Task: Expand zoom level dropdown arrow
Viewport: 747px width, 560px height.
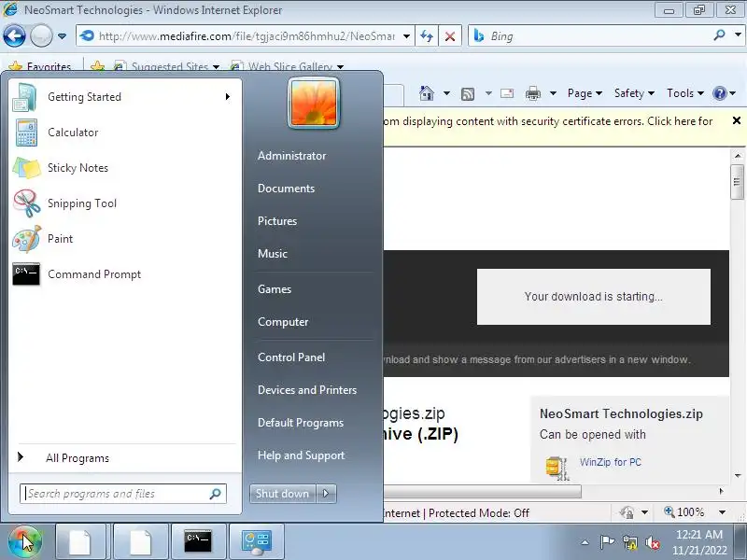Action: pyautogui.click(x=722, y=512)
